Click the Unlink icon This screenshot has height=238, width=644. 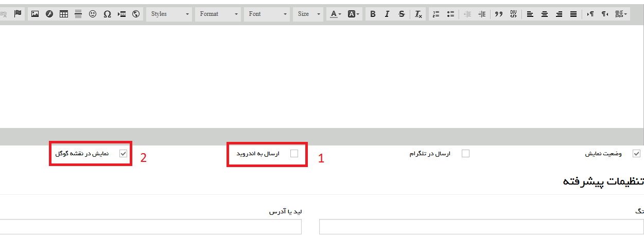4,14
